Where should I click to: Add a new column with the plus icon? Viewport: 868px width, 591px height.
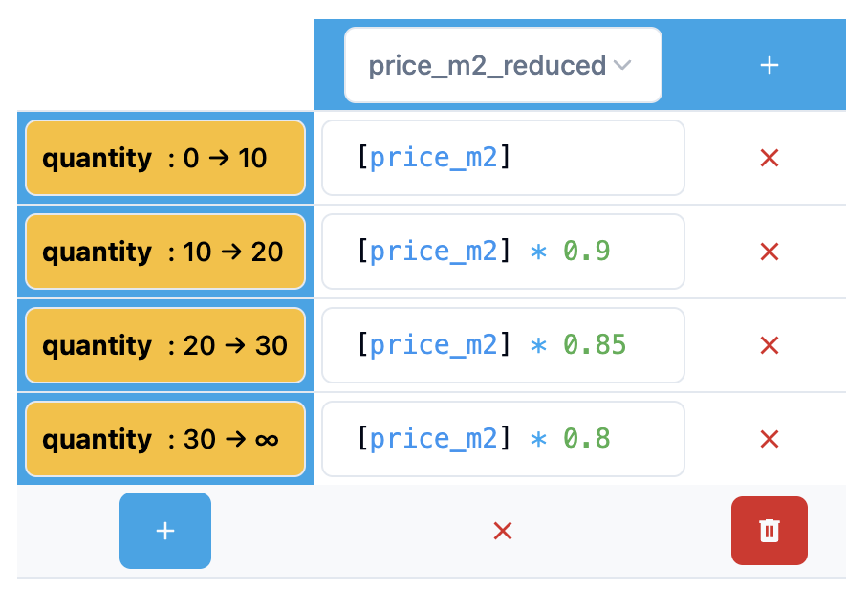(770, 65)
